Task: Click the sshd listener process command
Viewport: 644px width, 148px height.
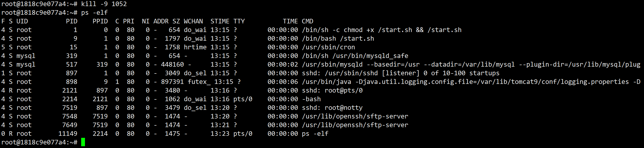Action: (401, 73)
